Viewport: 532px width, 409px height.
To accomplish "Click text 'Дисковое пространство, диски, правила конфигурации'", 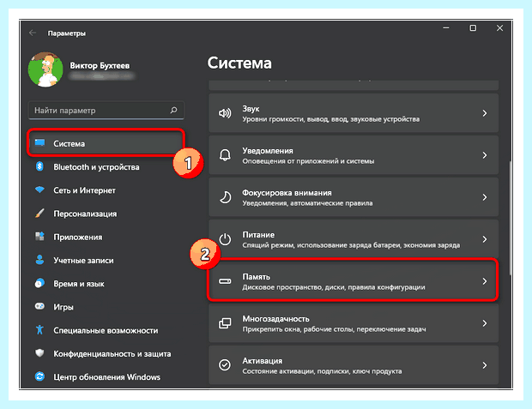I will tap(334, 287).
